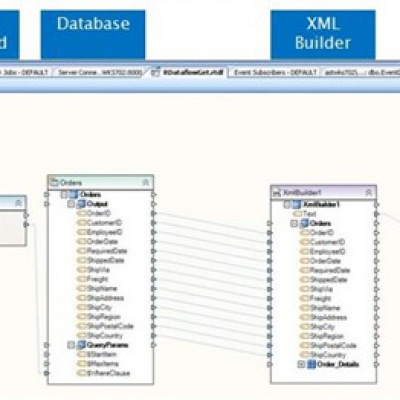
Task: Click the Text field icon in XmlBuilder1
Action: 297,214
